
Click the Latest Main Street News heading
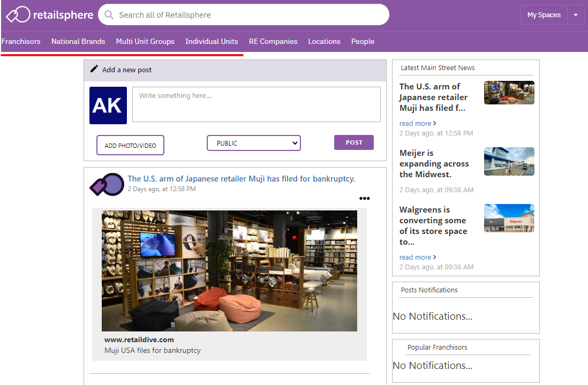coord(438,68)
